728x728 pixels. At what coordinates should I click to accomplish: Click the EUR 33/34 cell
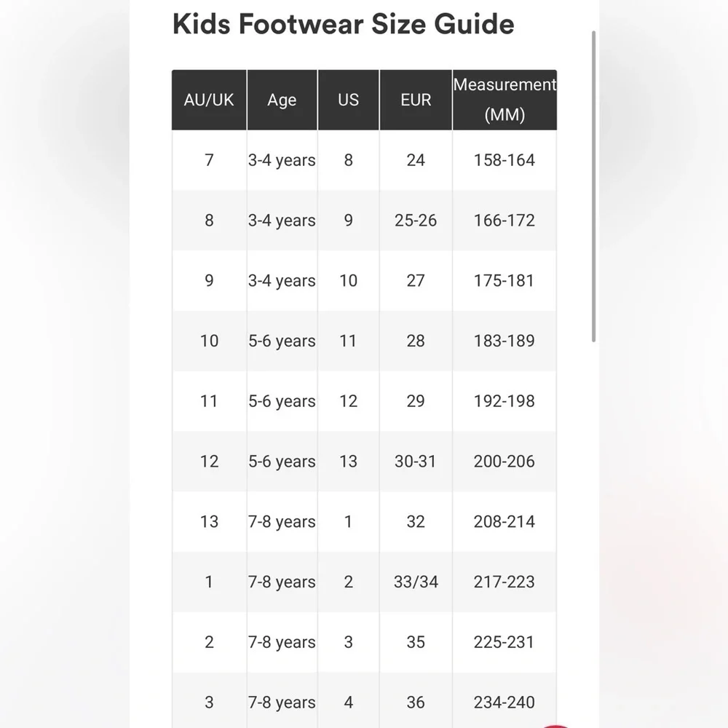point(416,582)
